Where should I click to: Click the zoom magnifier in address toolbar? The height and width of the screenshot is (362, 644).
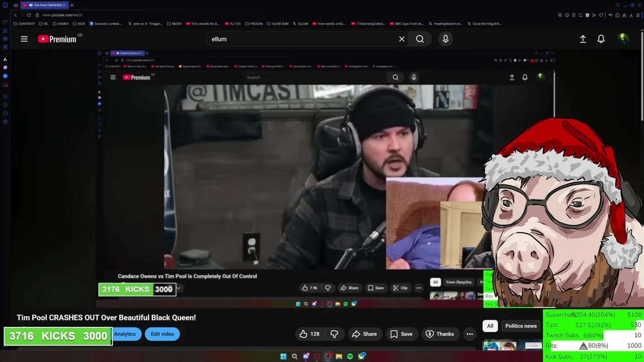[560, 15]
